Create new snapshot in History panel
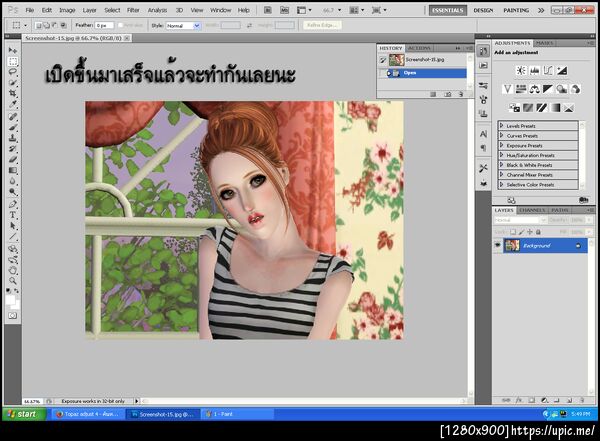The height and width of the screenshot is (441, 600). 448,94
